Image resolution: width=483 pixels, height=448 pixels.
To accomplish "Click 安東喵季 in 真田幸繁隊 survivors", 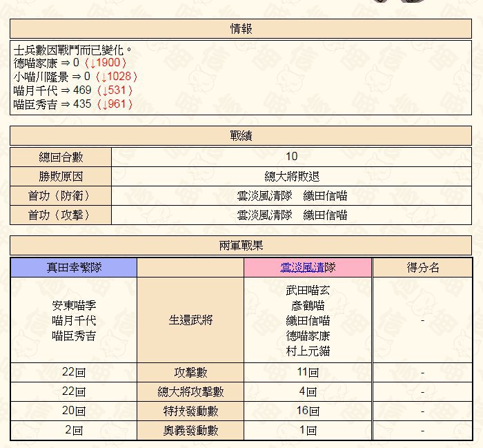I will (x=74, y=305).
